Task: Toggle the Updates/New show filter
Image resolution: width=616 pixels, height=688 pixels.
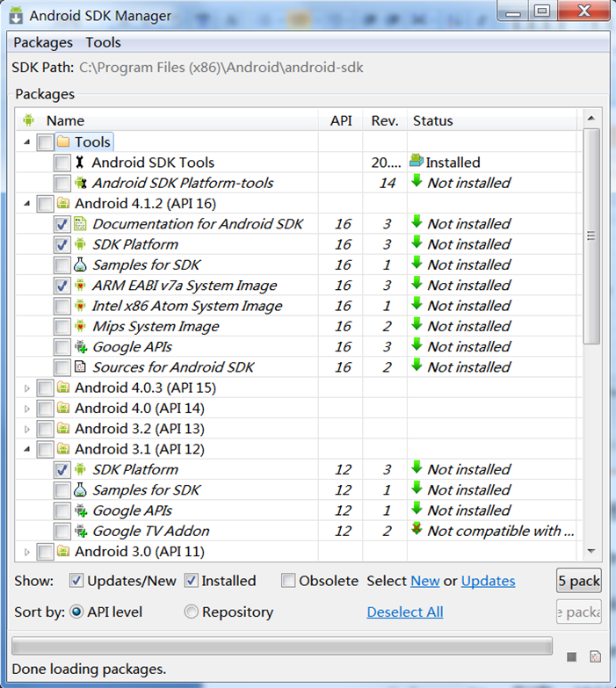Action: tap(76, 581)
